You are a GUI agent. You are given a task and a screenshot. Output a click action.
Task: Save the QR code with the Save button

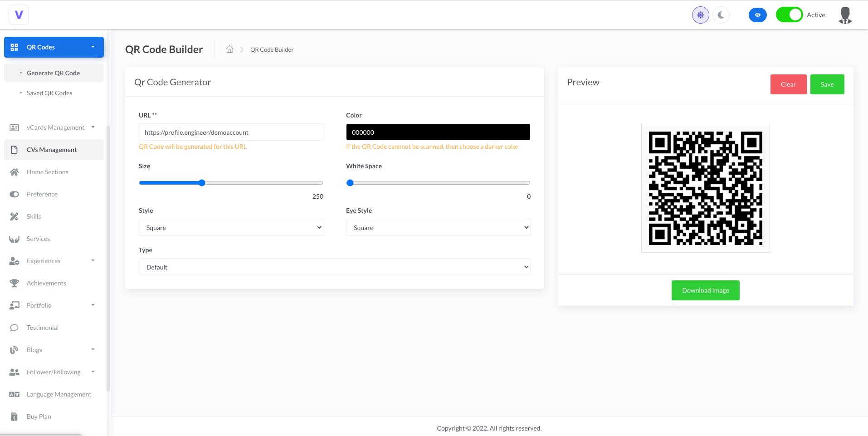pyautogui.click(x=827, y=84)
